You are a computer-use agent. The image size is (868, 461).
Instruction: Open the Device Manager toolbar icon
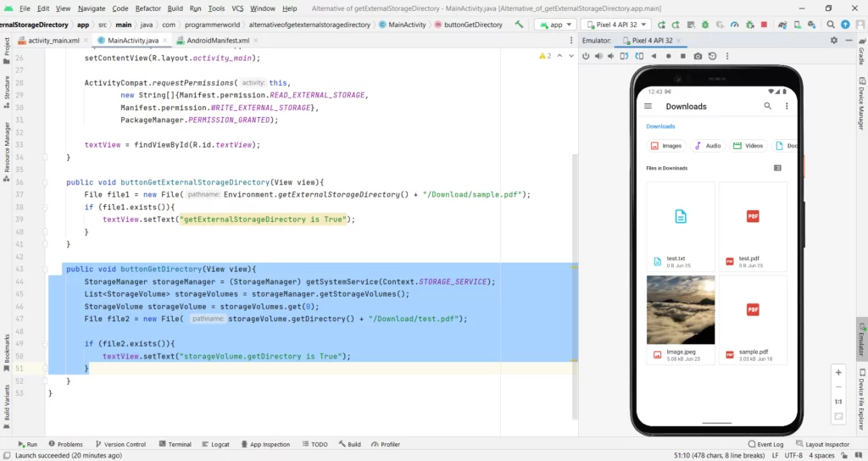coord(797,25)
